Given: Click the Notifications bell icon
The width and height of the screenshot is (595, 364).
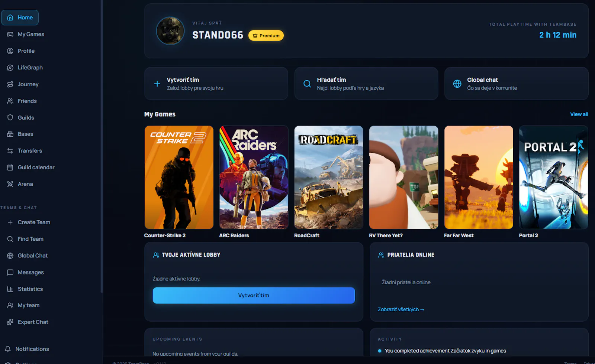Looking at the screenshot, I should 8,349.
